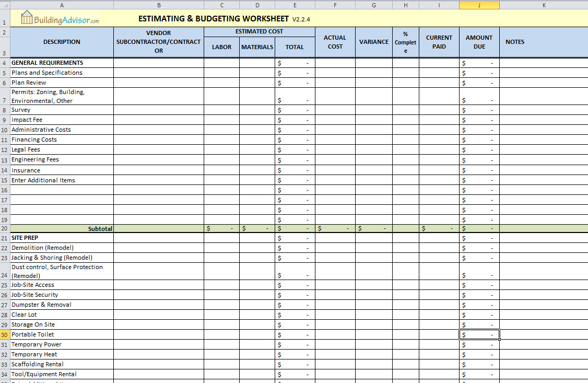588x383 pixels.
Task: Select the Permits: Zoning, Building cell
Action: 62,96
